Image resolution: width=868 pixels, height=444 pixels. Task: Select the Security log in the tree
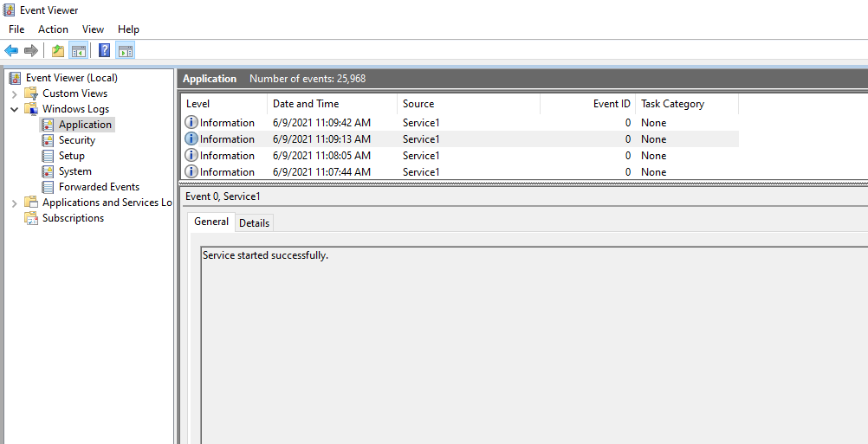pos(77,140)
